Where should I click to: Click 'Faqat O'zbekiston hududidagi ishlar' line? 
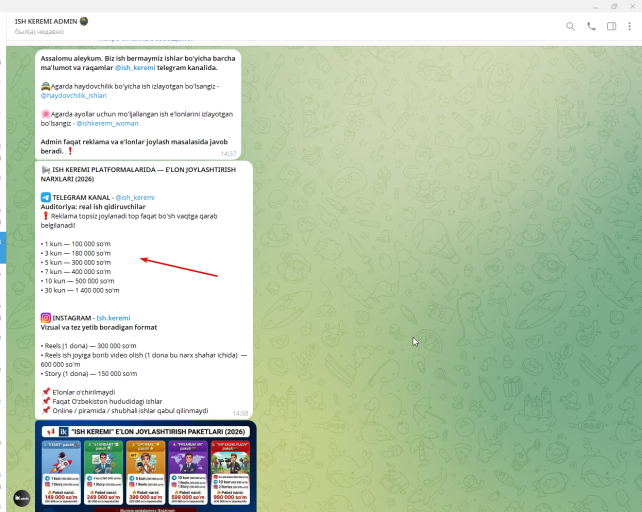[x=102, y=401]
